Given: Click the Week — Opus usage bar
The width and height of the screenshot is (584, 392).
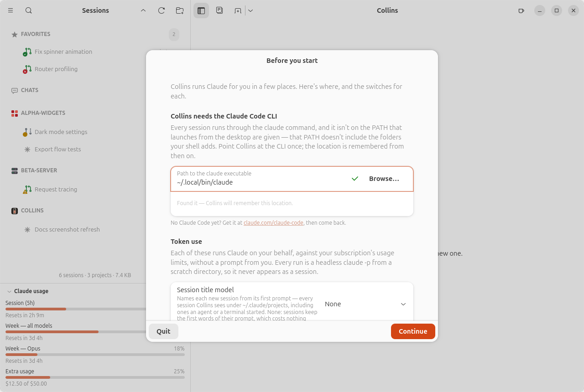Looking at the screenshot, I should 95,355.
